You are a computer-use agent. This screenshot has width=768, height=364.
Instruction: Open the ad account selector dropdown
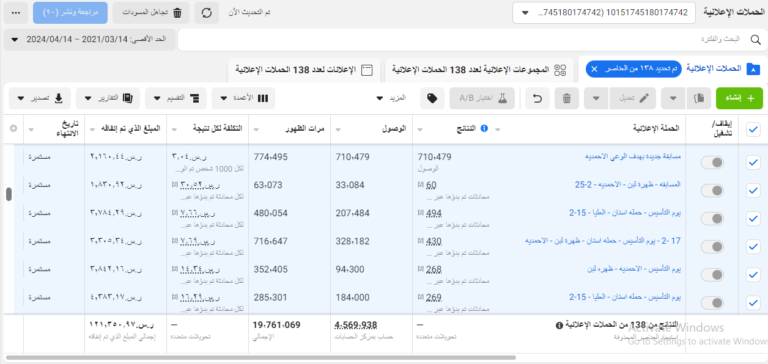604,13
